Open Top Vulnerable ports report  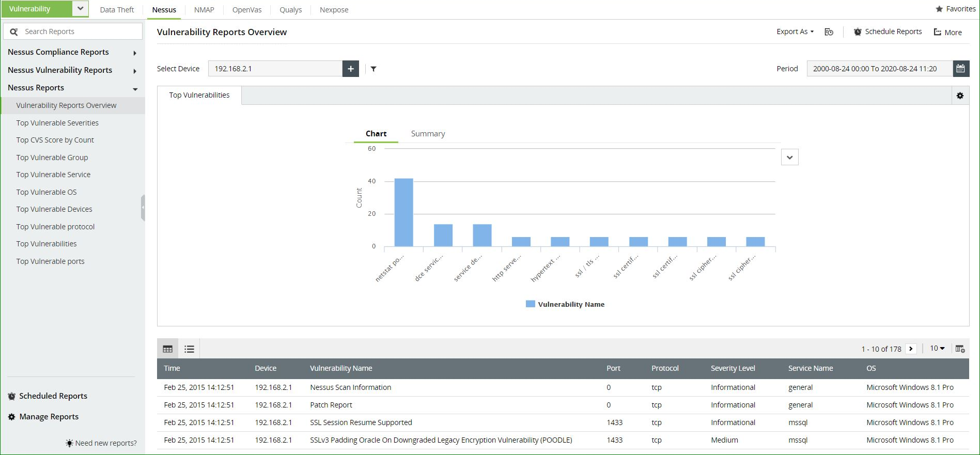[50, 261]
